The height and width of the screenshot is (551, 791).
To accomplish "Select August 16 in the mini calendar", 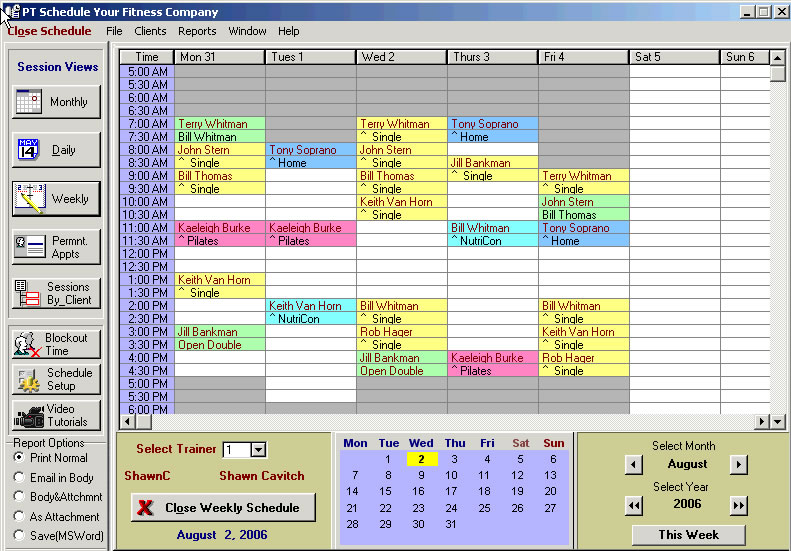I will 421,491.
